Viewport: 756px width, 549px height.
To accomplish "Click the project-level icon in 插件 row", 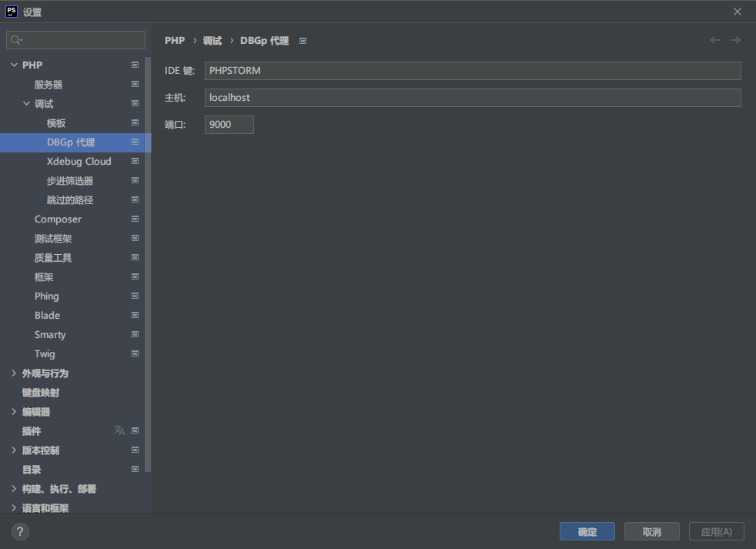I will pos(135,430).
